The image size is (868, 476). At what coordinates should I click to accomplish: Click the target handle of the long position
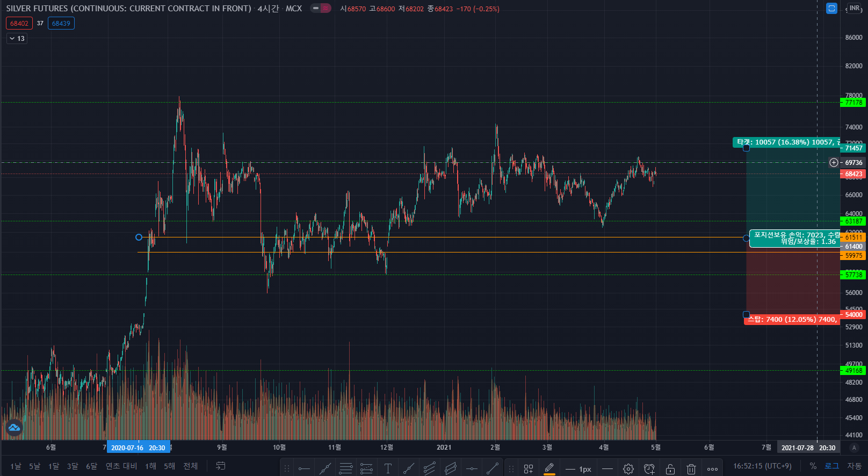click(746, 148)
